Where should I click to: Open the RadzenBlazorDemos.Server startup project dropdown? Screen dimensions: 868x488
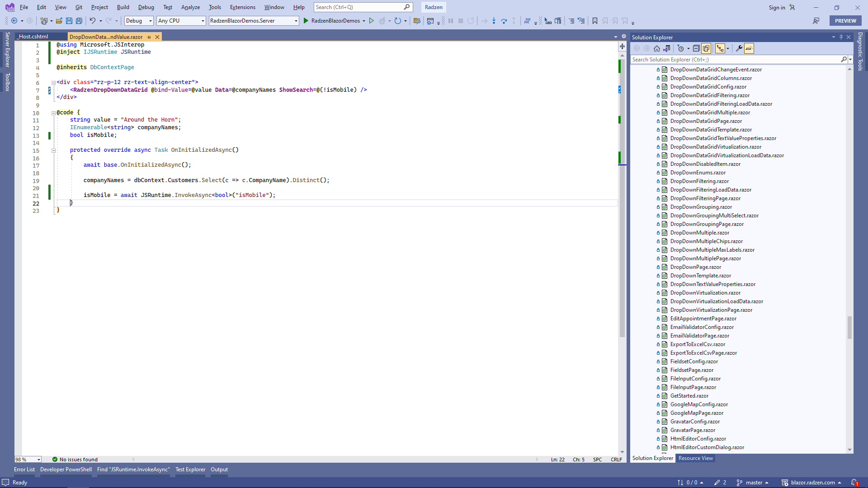coord(254,21)
